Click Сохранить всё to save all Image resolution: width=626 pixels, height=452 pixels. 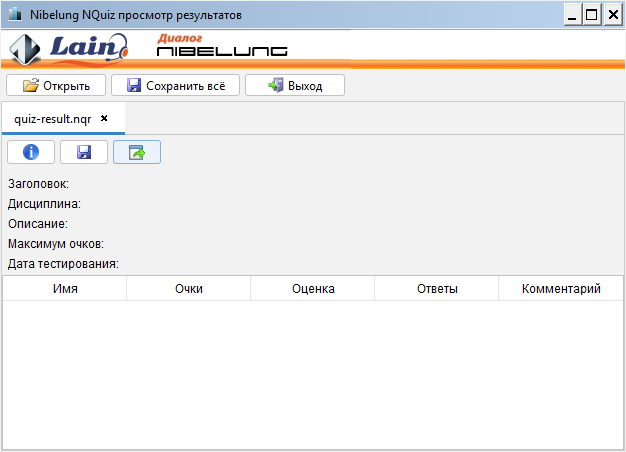(x=175, y=85)
